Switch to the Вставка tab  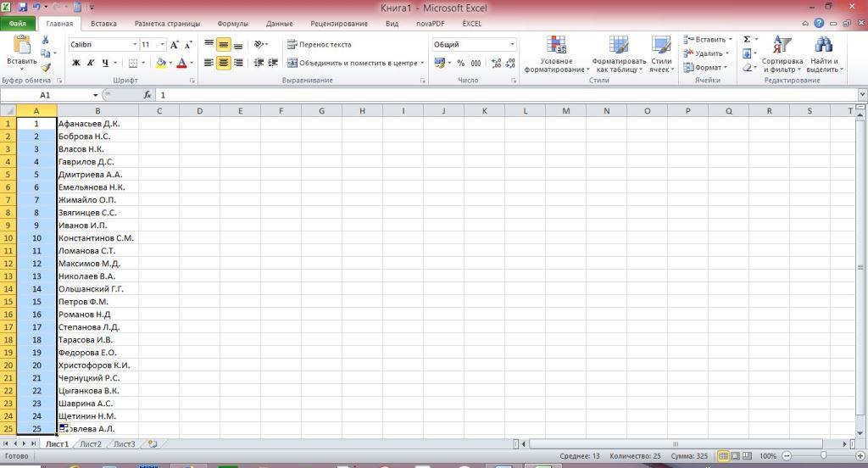click(x=103, y=23)
